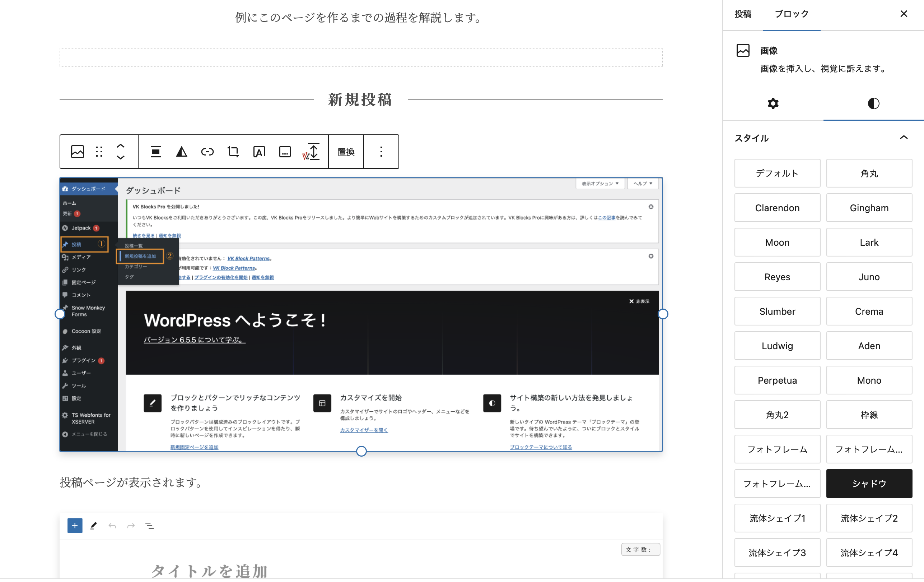Click the caption icon in toolbar
Image resolution: width=924 pixels, height=582 pixels.
pos(285,152)
